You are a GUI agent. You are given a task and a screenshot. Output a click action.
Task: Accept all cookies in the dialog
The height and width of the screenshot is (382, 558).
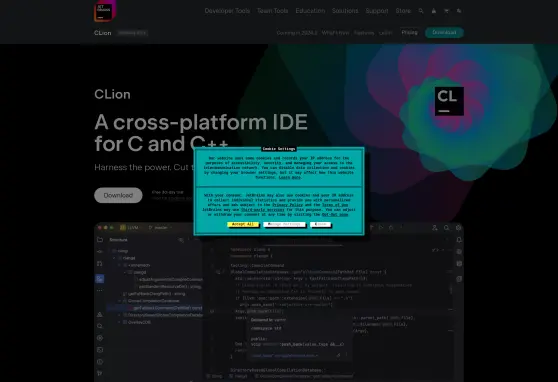[x=242, y=224]
